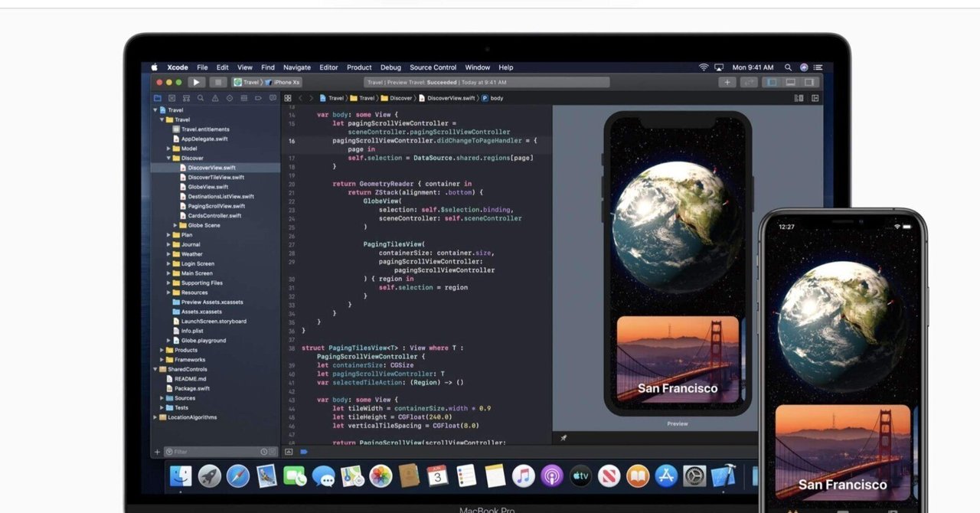Open the Navigate menu
Image resolution: width=980 pixels, height=513 pixels.
point(297,67)
